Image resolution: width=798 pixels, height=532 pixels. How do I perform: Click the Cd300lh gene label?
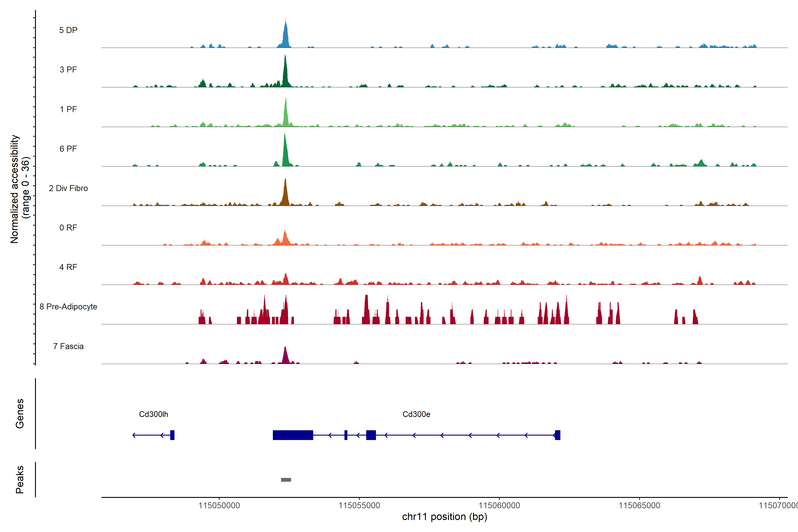coord(153,414)
